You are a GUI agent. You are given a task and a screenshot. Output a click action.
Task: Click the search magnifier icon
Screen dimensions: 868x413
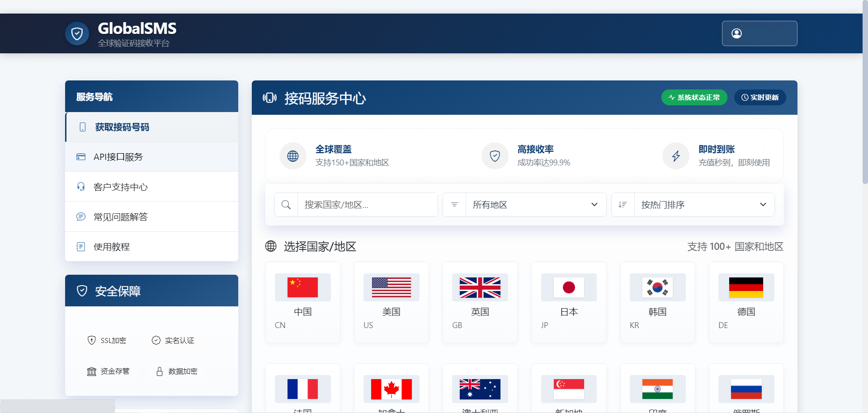tap(286, 204)
